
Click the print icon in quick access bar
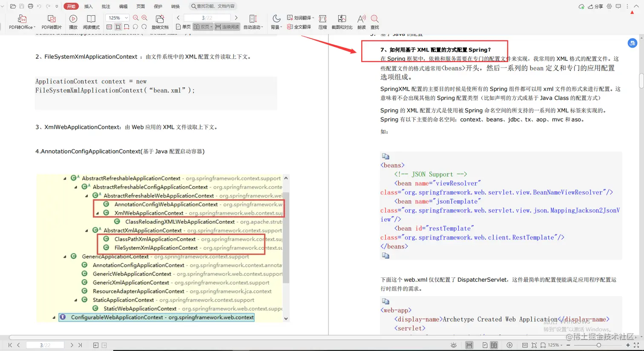30,6
